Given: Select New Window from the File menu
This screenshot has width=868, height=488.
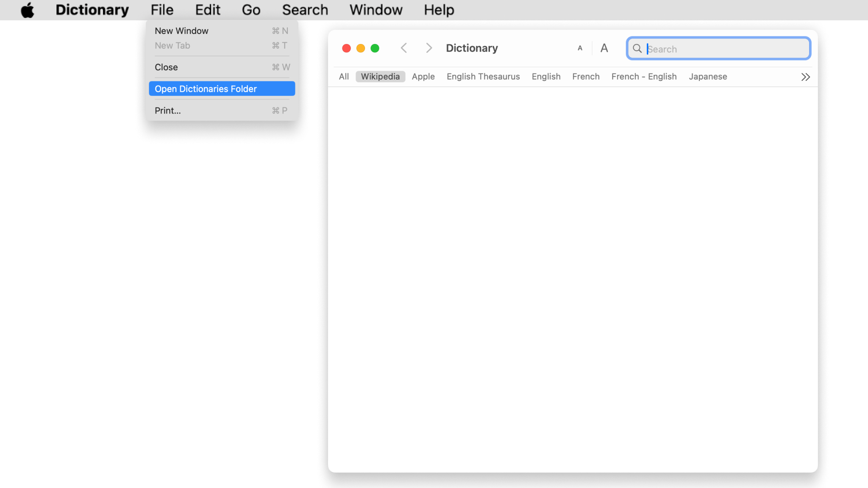Looking at the screenshot, I should [x=182, y=30].
